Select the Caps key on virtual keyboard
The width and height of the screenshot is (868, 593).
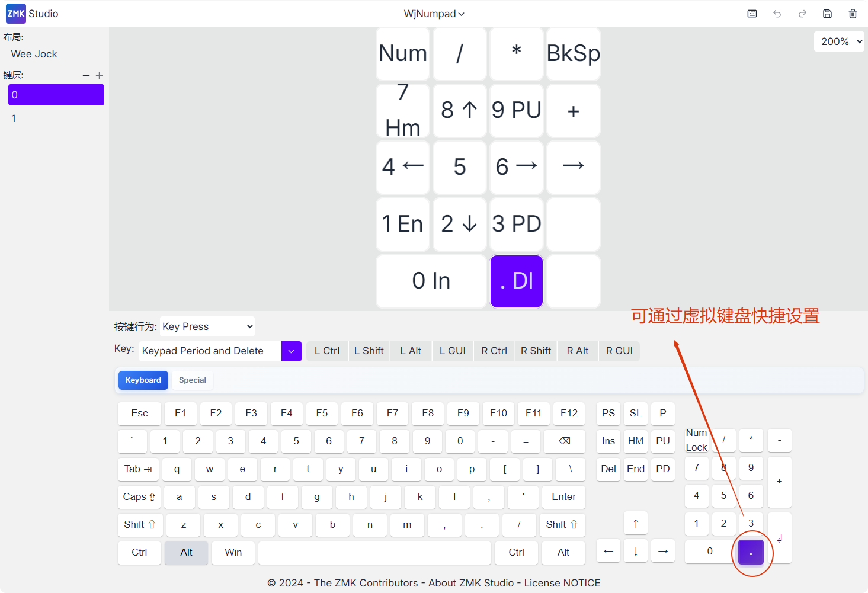click(139, 496)
